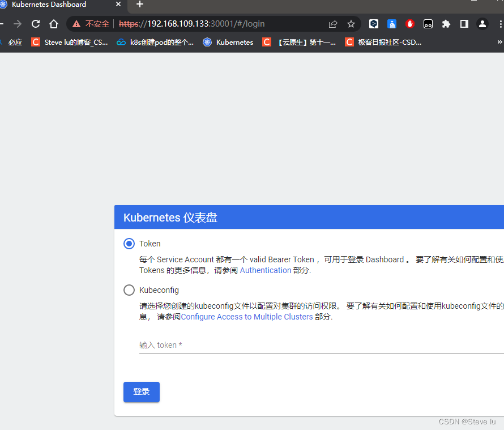Click the Kubeconfig option label
Viewport: 504px width, 430px height.
coord(159,290)
